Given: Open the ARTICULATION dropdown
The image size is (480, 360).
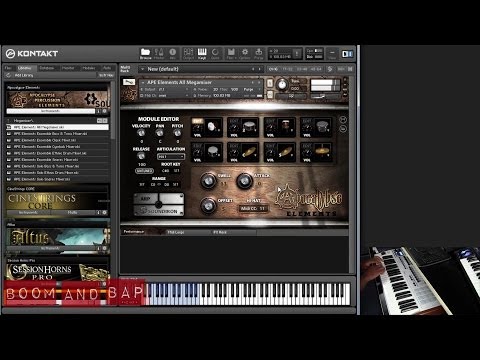Looking at the screenshot, I should 171,156.
